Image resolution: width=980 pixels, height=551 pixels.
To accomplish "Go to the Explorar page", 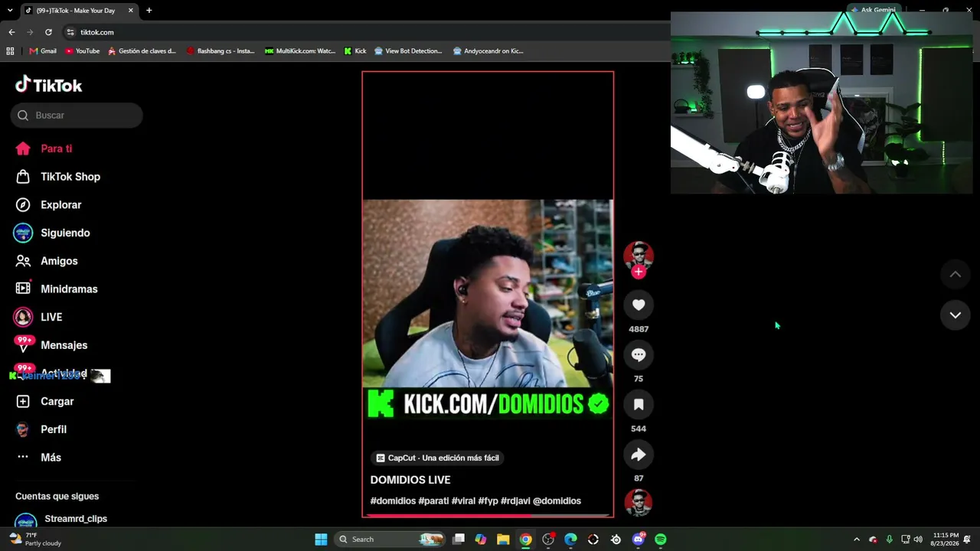I will 49,205.
